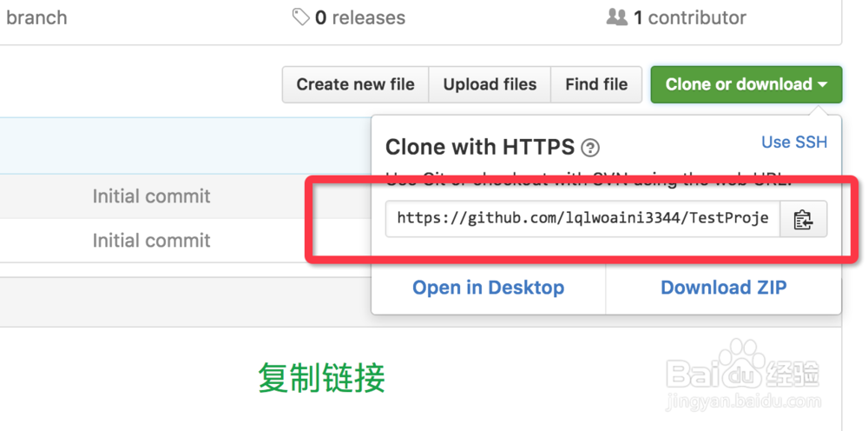This screenshot has height=431, width=868.
Task: Click second Initial commit message
Action: coord(151,241)
